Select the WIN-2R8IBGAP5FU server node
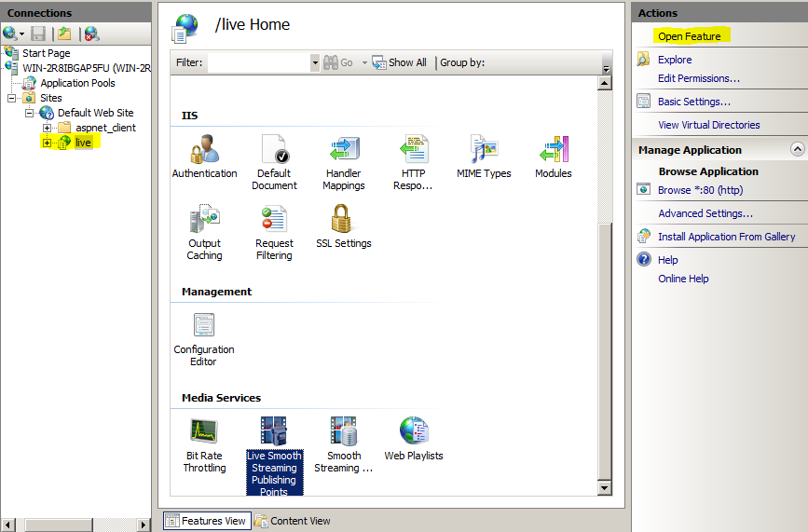Screen dimensions: 808x532 (x=87, y=68)
